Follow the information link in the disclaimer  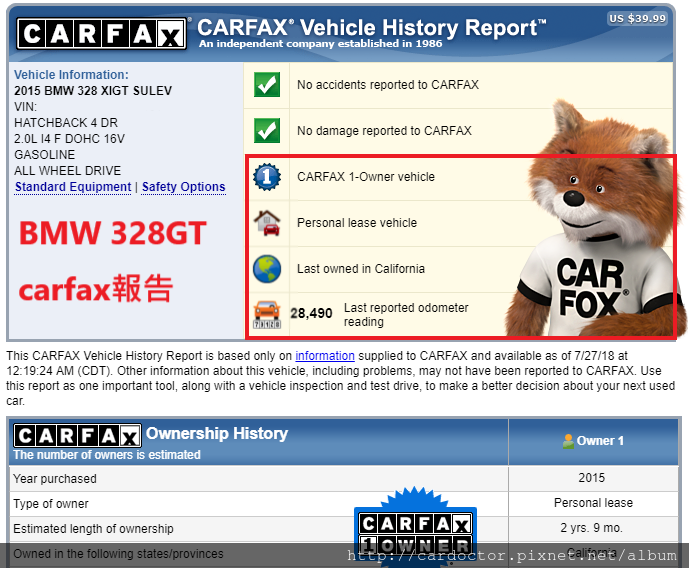(325, 356)
